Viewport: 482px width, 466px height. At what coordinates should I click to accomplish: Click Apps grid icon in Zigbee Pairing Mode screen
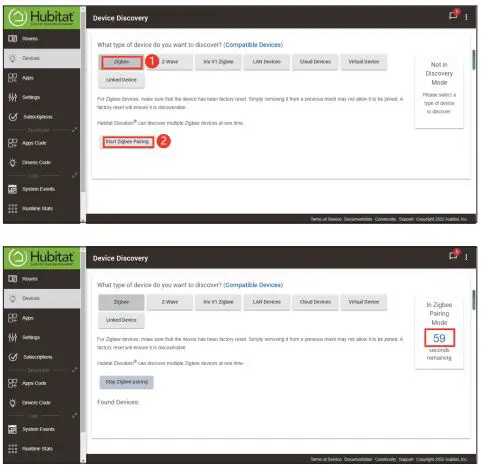pos(12,318)
